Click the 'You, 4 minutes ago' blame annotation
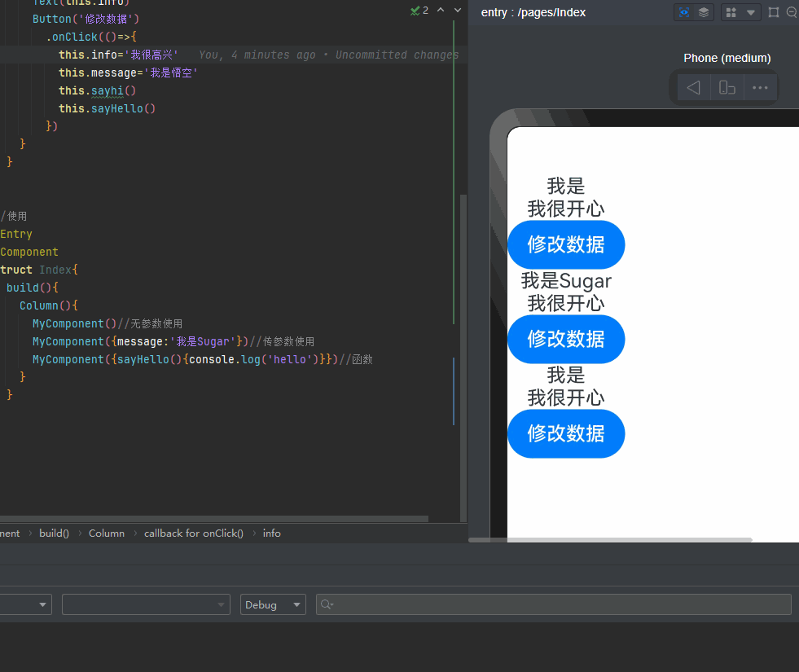 point(329,55)
